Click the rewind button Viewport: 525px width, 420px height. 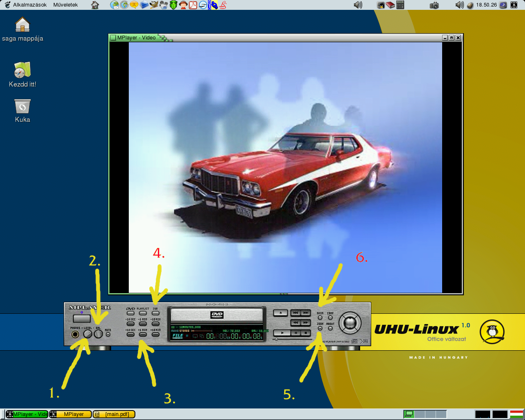pos(295,322)
